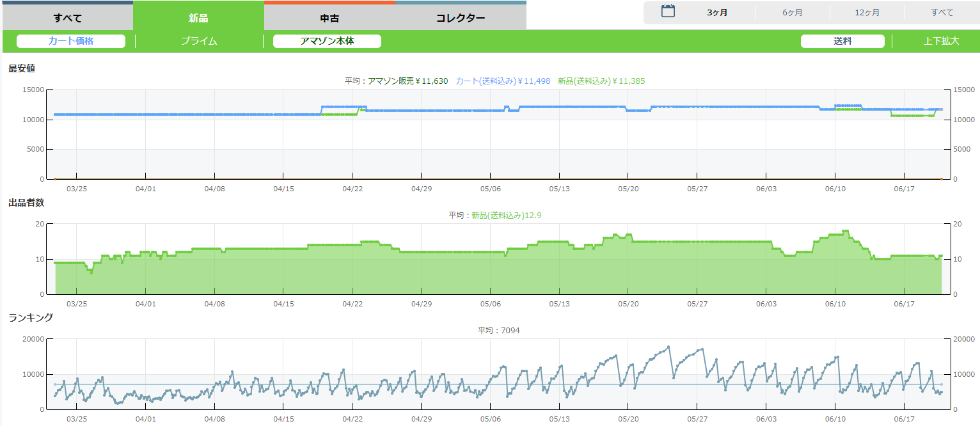Set chart period to 6ヶ月
Screen dimensions: 980x426
click(x=793, y=13)
